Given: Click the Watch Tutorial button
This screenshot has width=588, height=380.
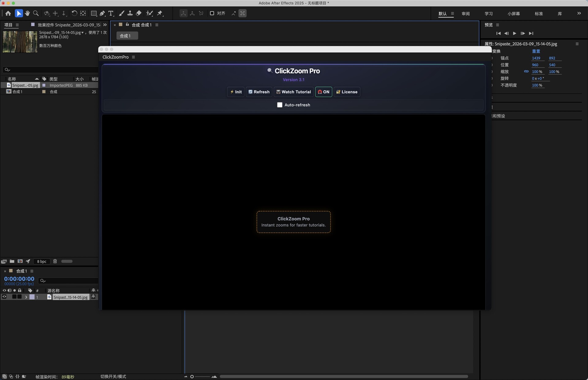Looking at the screenshot, I should [x=293, y=92].
